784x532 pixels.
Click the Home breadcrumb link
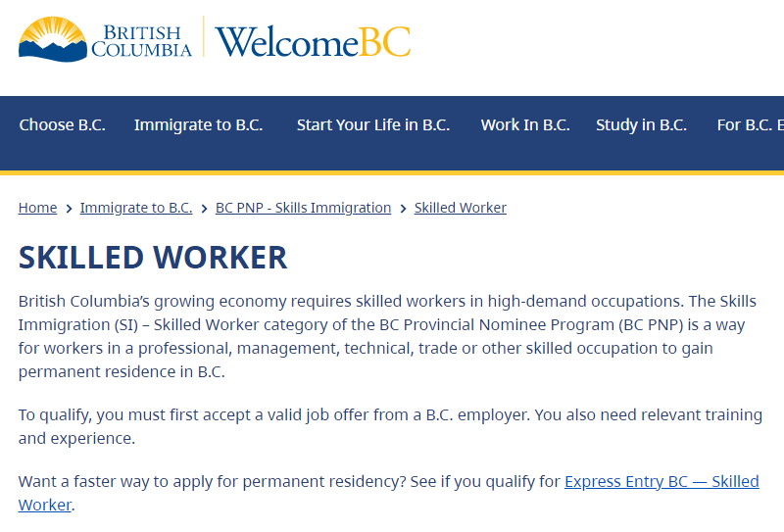(x=37, y=208)
